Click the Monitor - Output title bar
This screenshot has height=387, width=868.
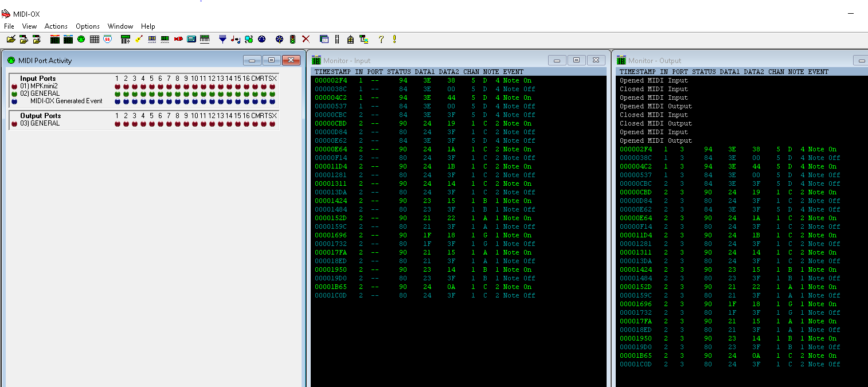(741, 60)
